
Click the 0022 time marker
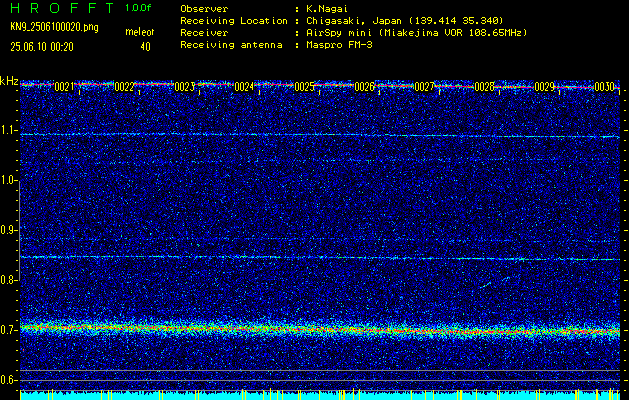pyautogui.click(x=124, y=87)
